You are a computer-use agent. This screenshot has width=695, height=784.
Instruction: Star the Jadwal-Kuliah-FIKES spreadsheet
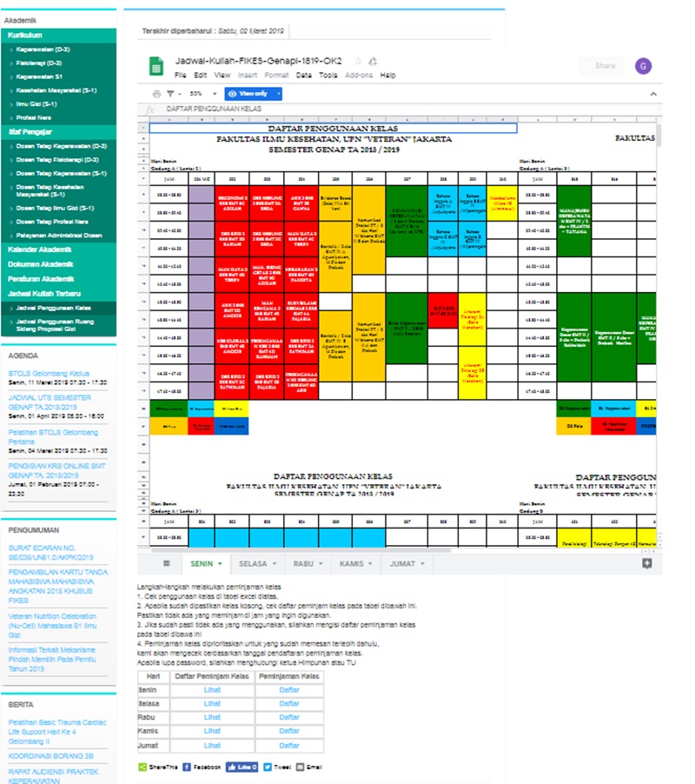[x=358, y=62]
